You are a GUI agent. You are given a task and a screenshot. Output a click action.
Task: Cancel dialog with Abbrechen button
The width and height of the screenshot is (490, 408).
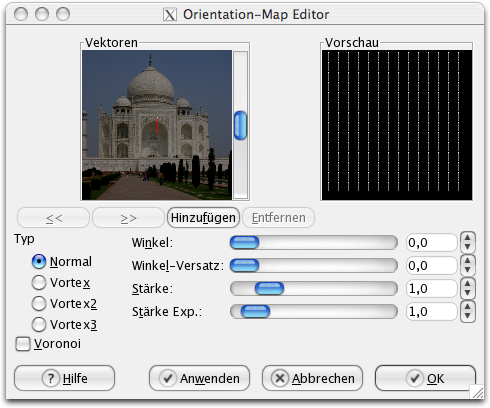(312, 378)
